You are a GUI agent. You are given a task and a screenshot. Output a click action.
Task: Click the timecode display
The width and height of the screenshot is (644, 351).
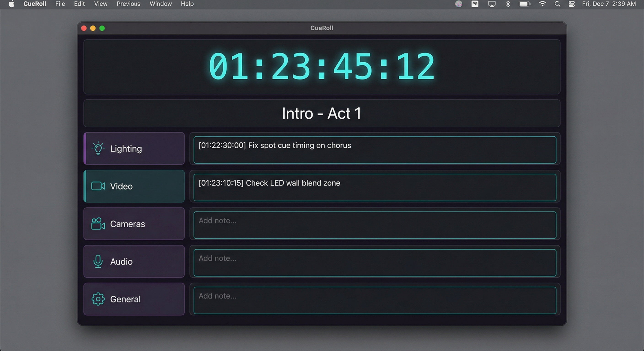[x=322, y=66]
